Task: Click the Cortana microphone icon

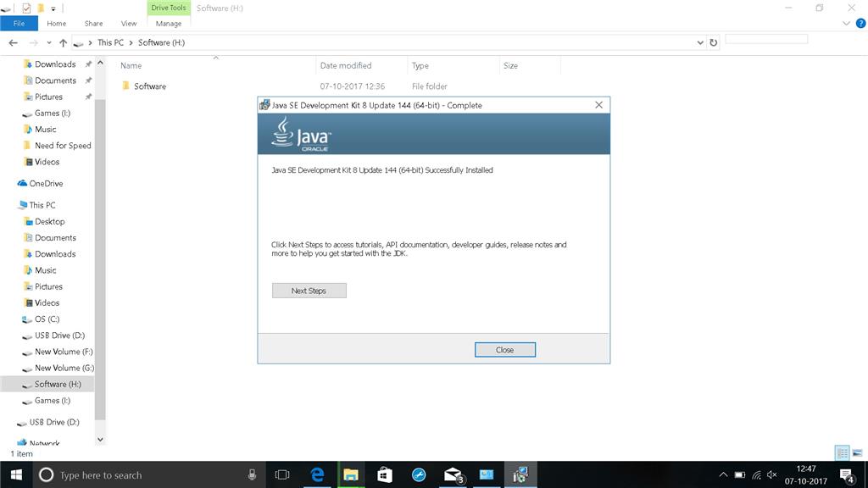Action: coord(252,474)
